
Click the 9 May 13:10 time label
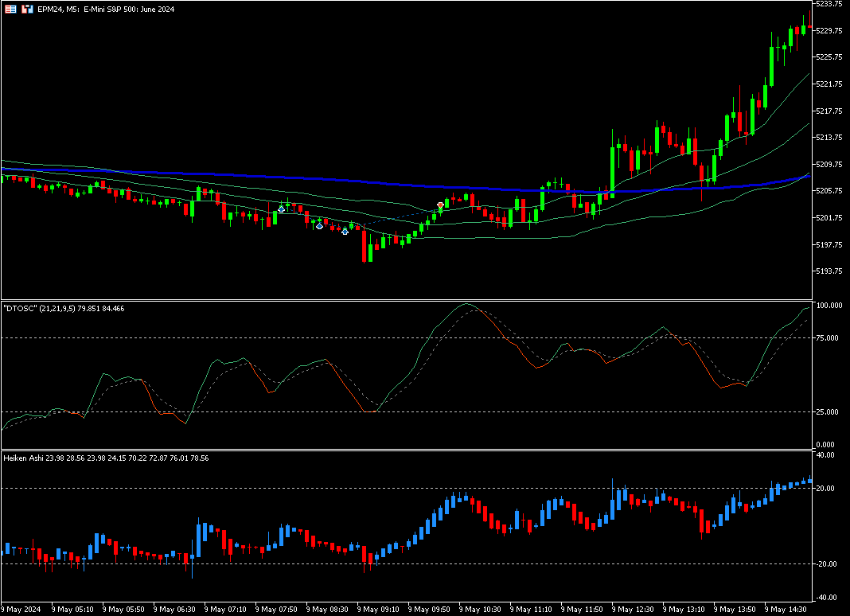(684, 610)
